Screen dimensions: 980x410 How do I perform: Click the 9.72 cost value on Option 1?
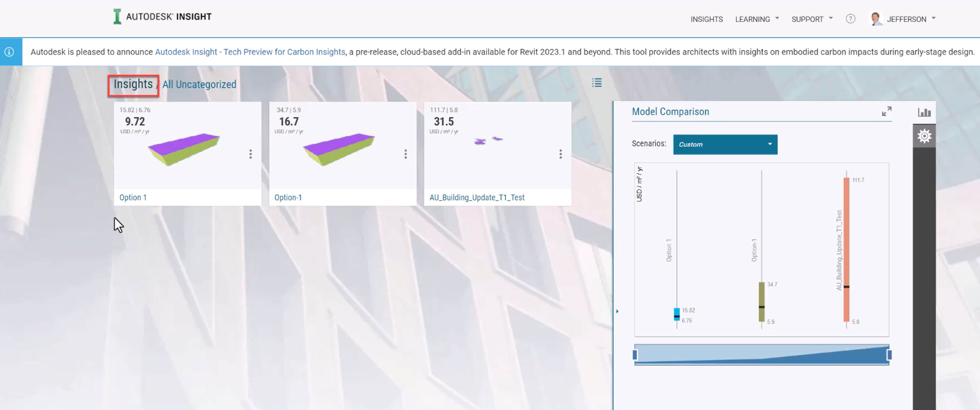click(x=135, y=122)
